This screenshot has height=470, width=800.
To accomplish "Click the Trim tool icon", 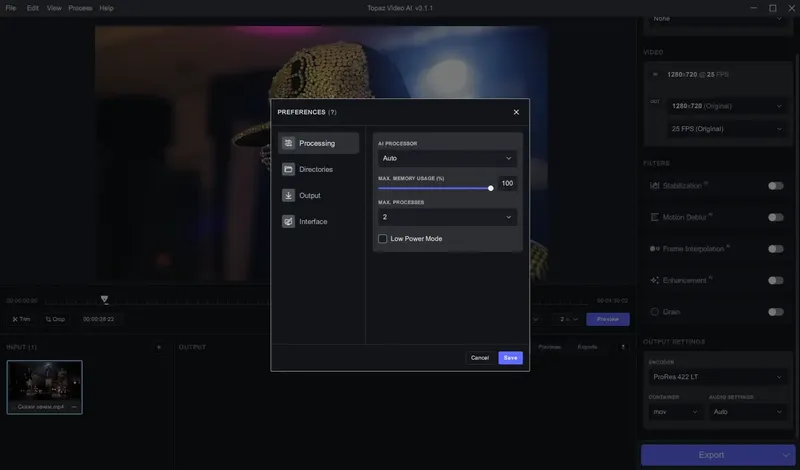I will pyautogui.click(x=15, y=319).
